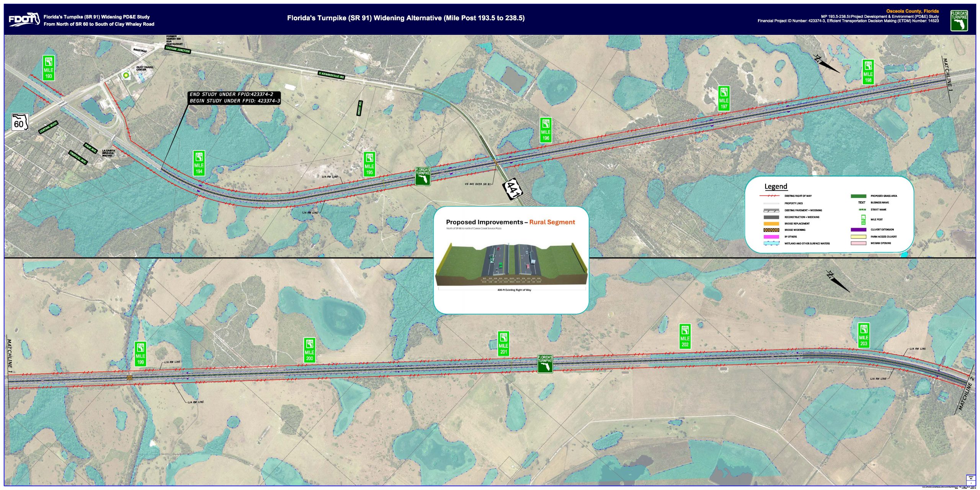Click the Proposed Grass Area green swatch
This screenshot has width=980, height=490.
coord(858,196)
